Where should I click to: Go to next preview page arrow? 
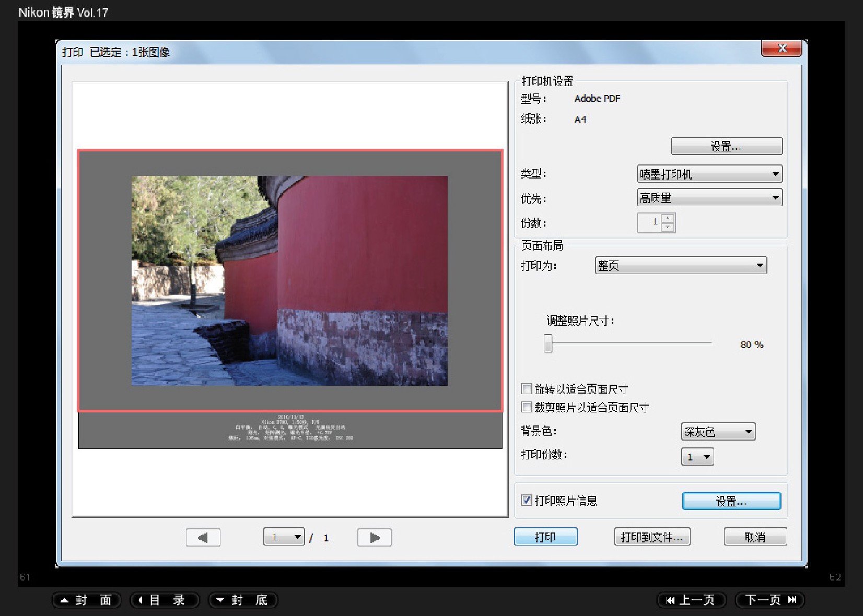[x=375, y=537]
